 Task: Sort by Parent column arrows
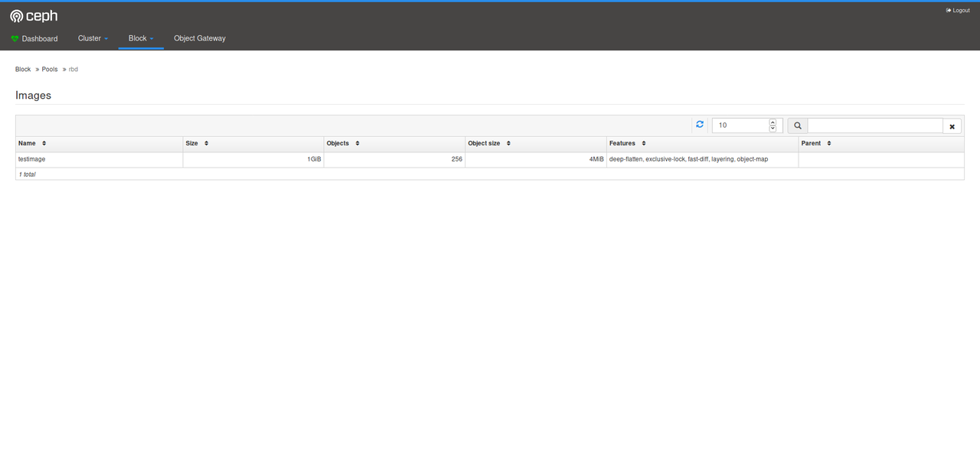pos(829,144)
